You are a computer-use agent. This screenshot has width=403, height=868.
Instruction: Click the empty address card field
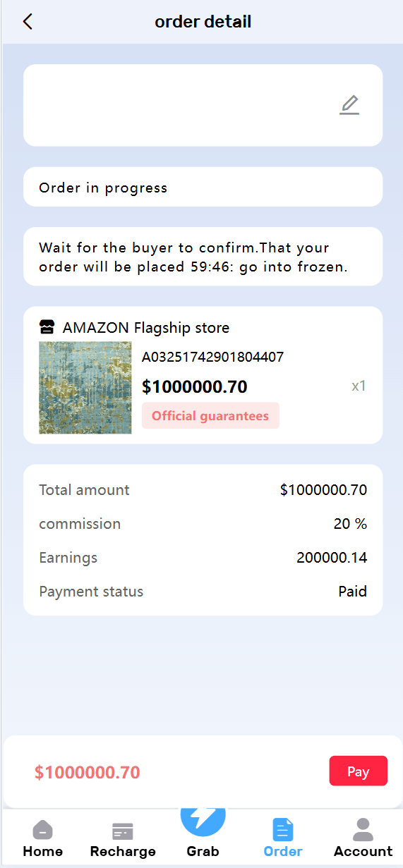(203, 105)
